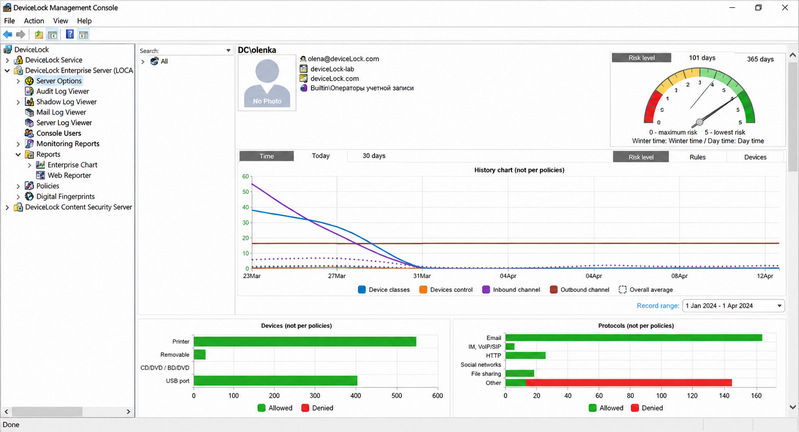Click the Printer bar in Devices chart

305,341
